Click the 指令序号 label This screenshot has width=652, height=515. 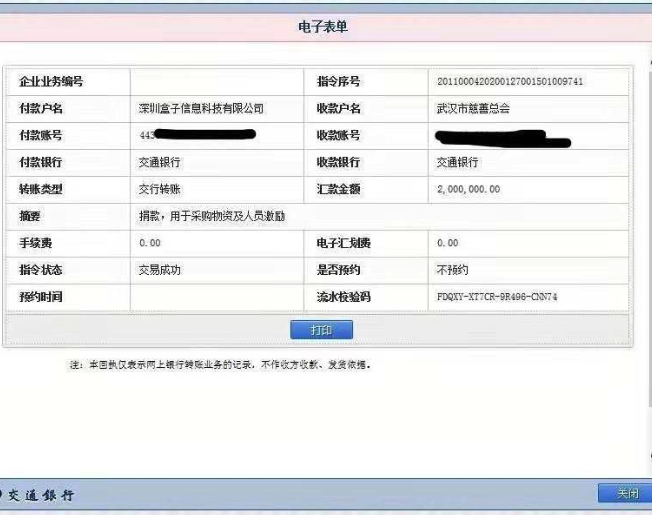point(338,81)
